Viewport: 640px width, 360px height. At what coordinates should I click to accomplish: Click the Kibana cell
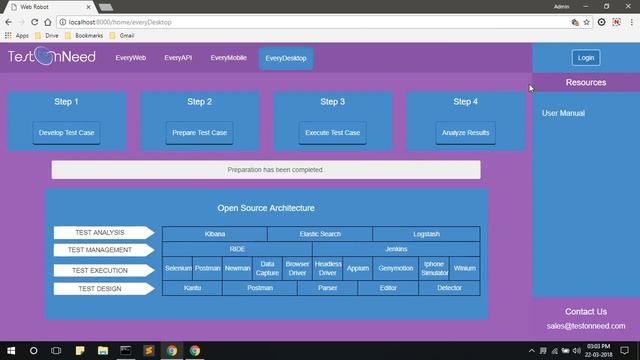[x=215, y=234]
